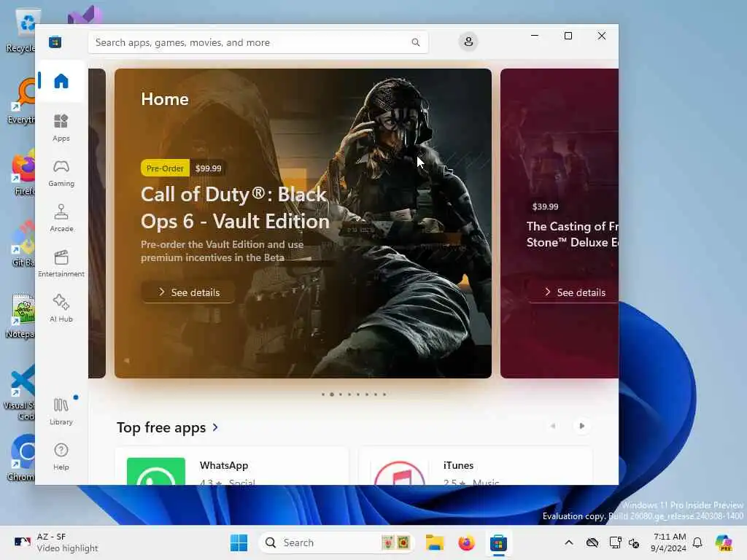Open the Library in sidebar
The width and height of the screenshot is (747, 560).
61,411
